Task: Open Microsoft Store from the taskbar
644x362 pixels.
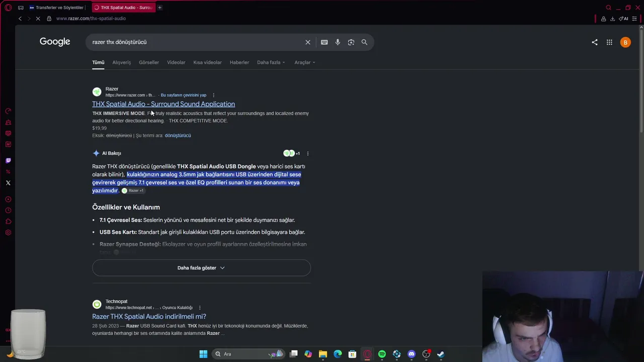Action: click(x=352, y=354)
